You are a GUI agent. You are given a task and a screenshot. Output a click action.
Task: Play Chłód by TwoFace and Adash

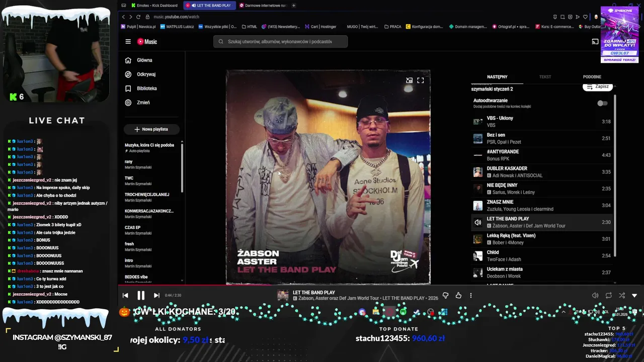point(542,255)
